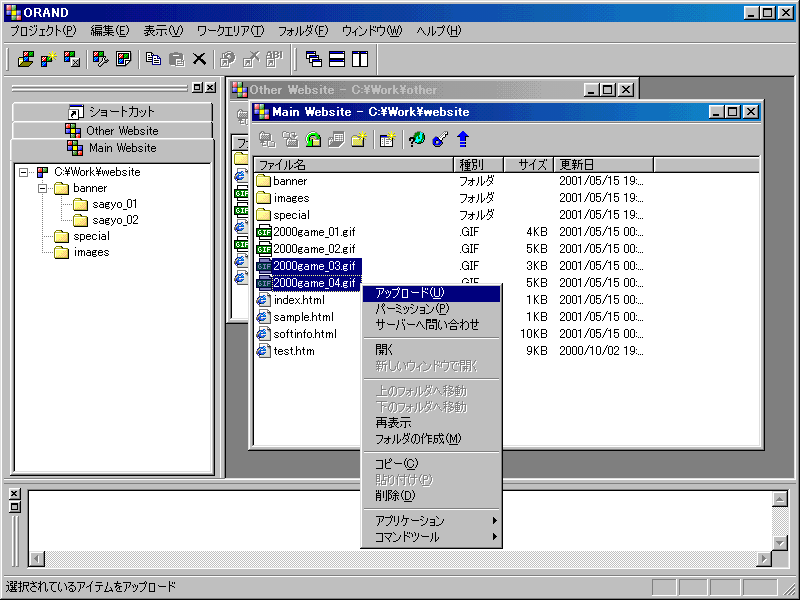The width and height of the screenshot is (800, 600).
Task: Click the blue key permission icon
Action: click(440, 139)
